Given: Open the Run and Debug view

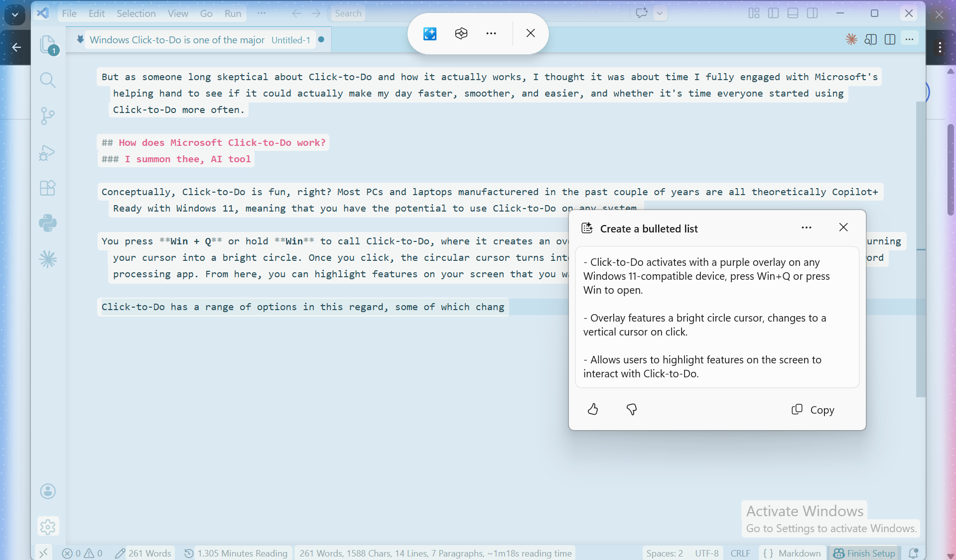Looking at the screenshot, I should [48, 152].
